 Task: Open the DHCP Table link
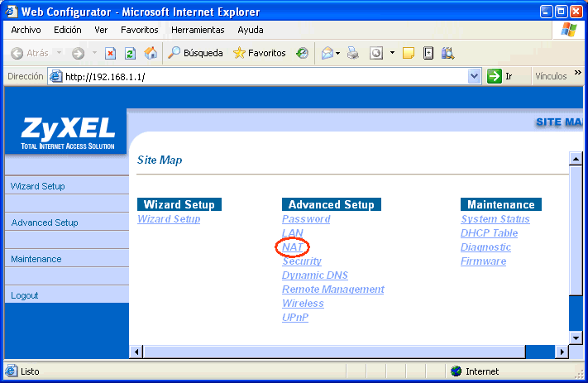pyautogui.click(x=489, y=233)
